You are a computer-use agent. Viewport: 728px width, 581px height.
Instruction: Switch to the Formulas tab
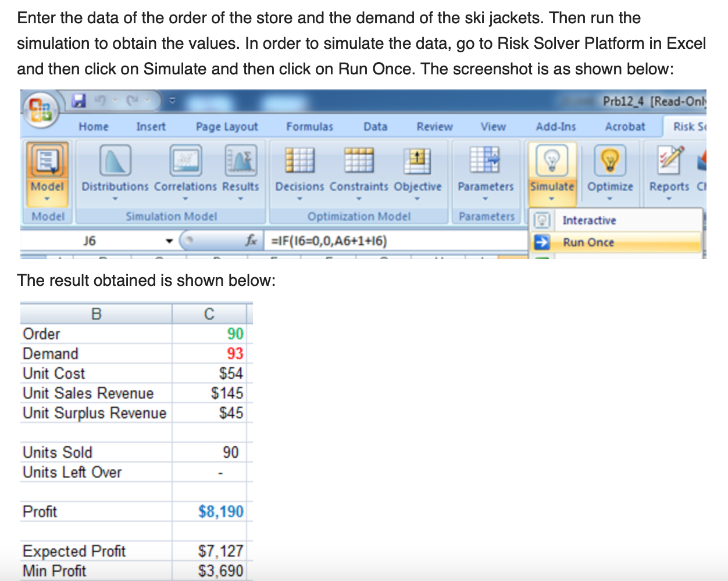(309, 126)
